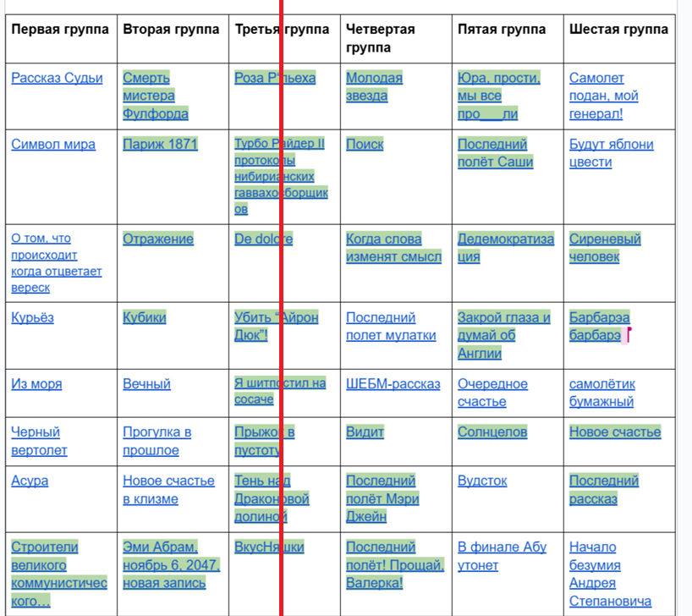Open the link 'Сиреневый человек'
The height and width of the screenshot is (616, 692).
[605, 248]
